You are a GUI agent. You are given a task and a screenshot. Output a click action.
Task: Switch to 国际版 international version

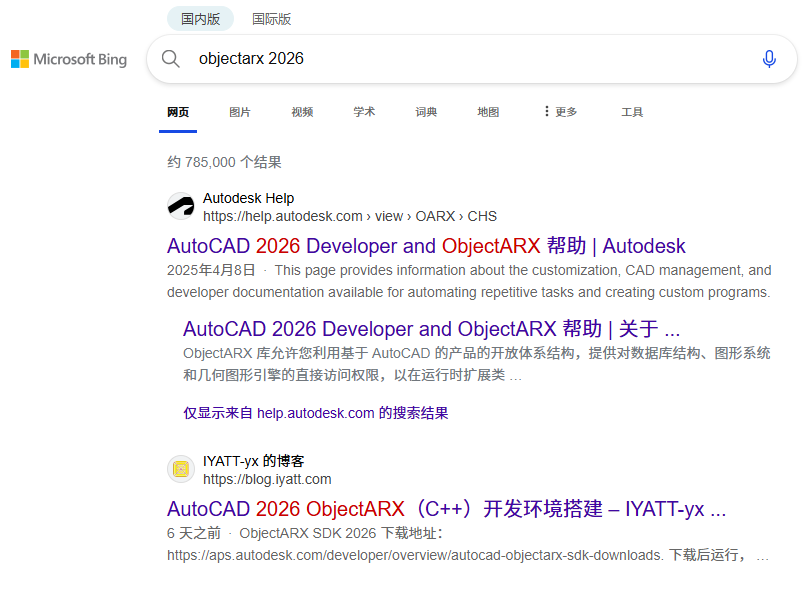272,19
